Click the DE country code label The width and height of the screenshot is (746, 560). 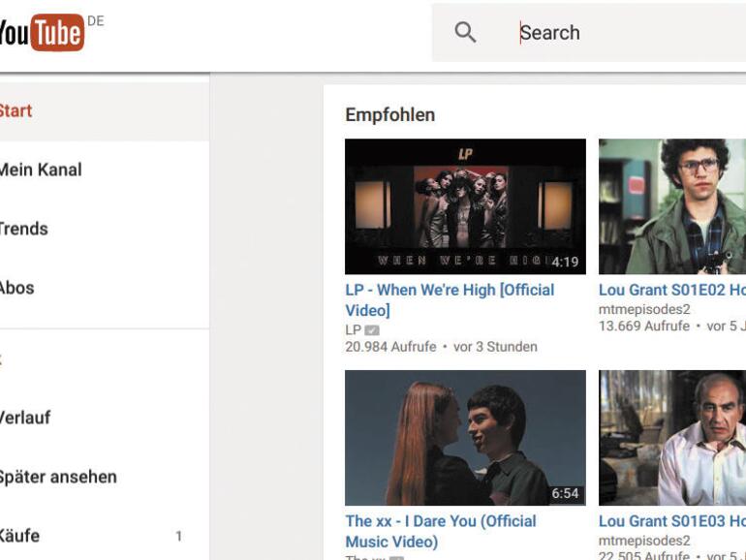point(96,21)
